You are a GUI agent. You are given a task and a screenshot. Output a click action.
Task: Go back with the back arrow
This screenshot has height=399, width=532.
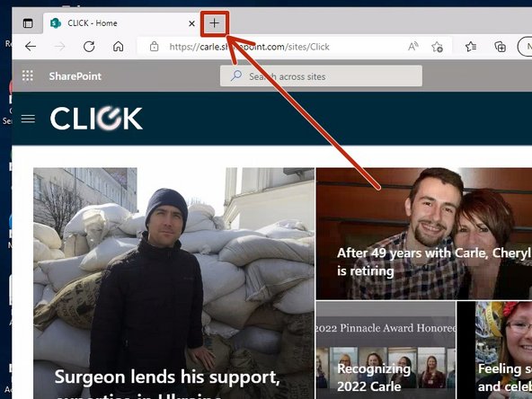point(31,47)
